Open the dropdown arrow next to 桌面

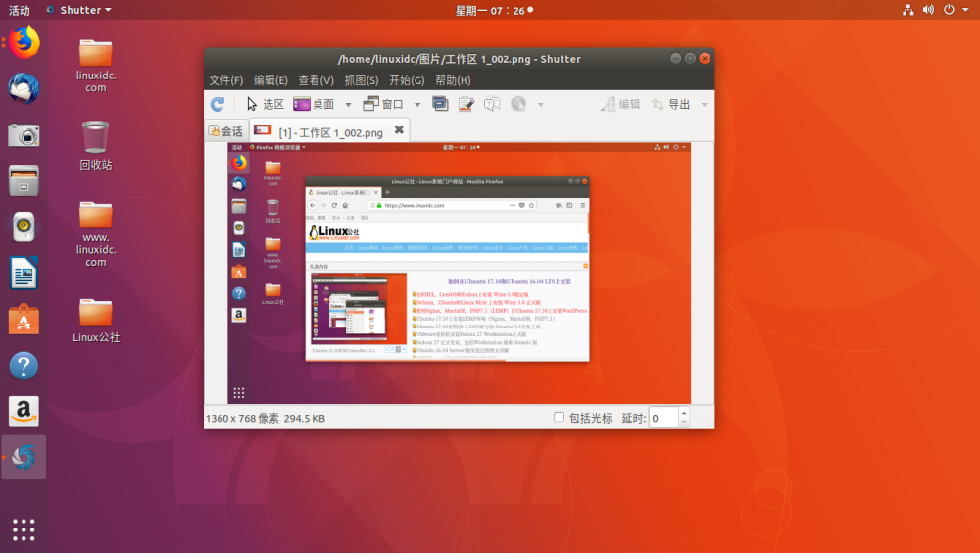pos(348,105)
